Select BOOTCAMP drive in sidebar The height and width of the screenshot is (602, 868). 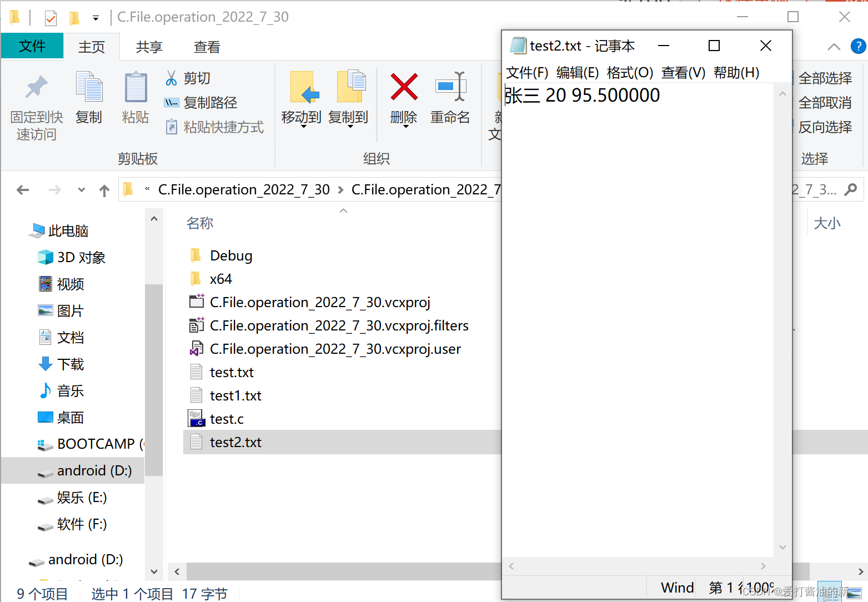coord(90,444)
